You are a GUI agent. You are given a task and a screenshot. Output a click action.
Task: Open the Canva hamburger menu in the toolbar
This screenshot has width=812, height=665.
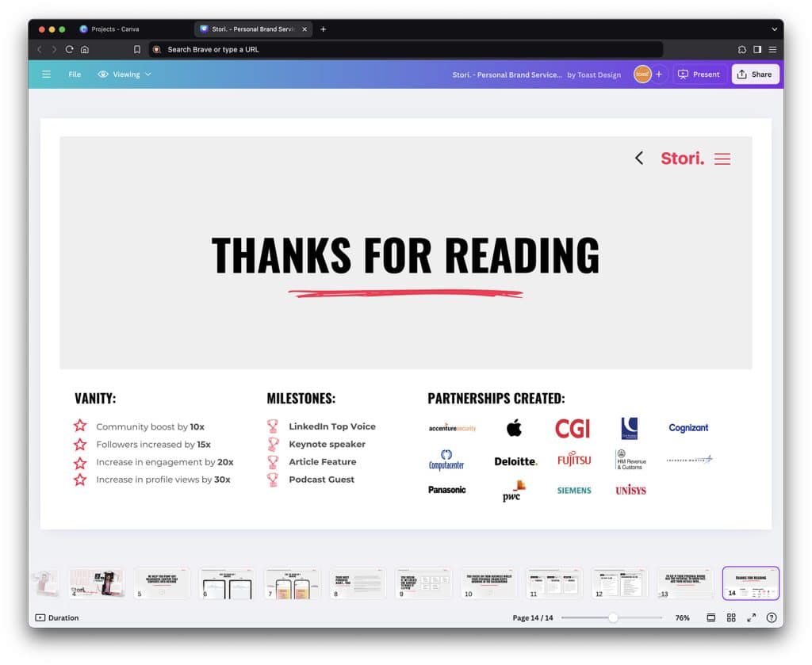(46, 74)
